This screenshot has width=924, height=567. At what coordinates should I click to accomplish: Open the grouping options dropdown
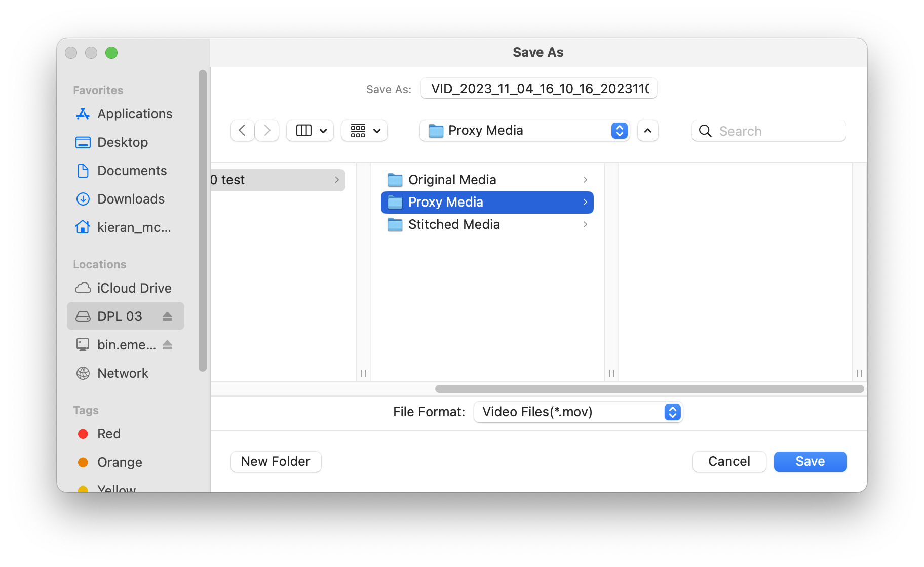pos(364,131)
